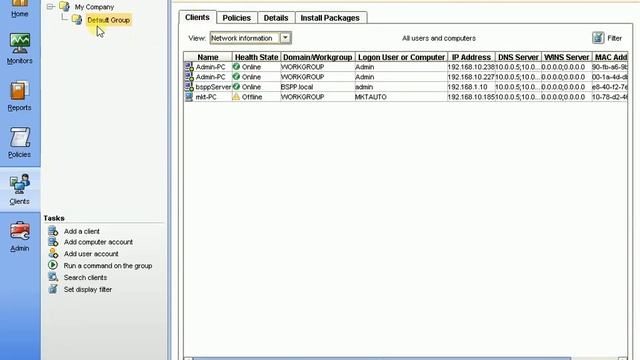Sort by the DNS Server column header
The image size is (640, 360).
pos(518,57)
